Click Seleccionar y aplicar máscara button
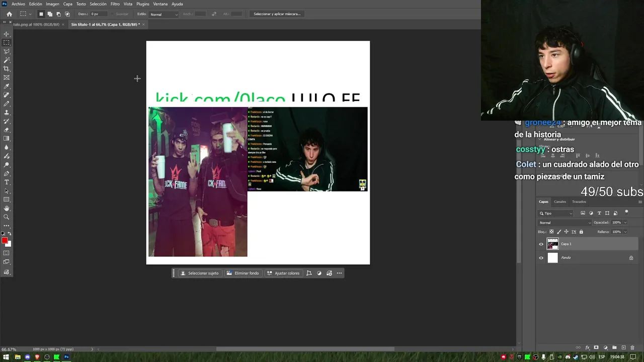644x362 pixels. 277,14
